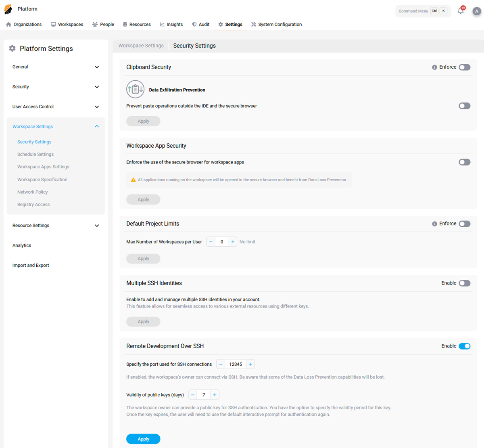Open the Organizations page from top navigation
This screenshot has height=448, width=484.
coord(8,24)
